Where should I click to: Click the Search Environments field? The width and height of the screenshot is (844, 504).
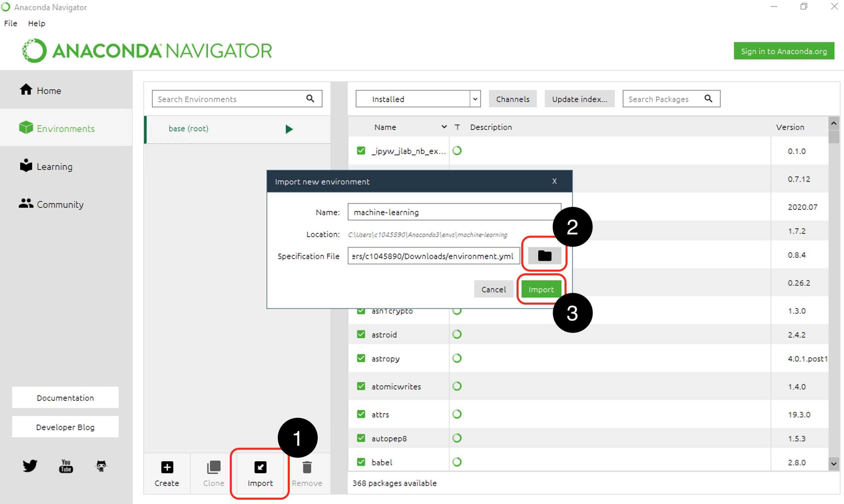coord(237,99)
